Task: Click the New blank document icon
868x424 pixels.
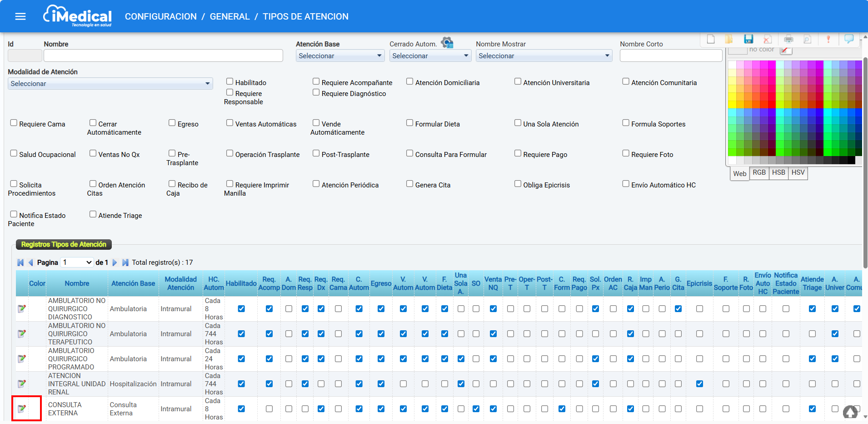Action: coord(711,39)
